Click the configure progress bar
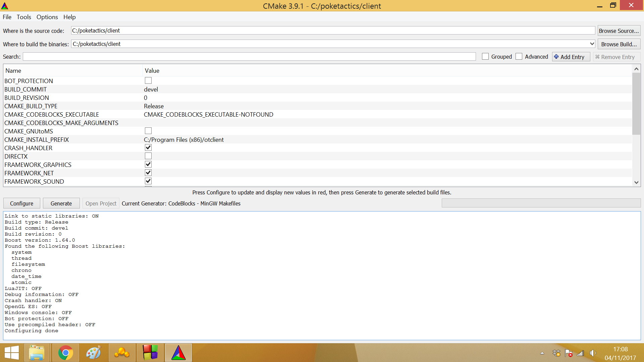The image size is (644, 362). [x=541, y=203]
